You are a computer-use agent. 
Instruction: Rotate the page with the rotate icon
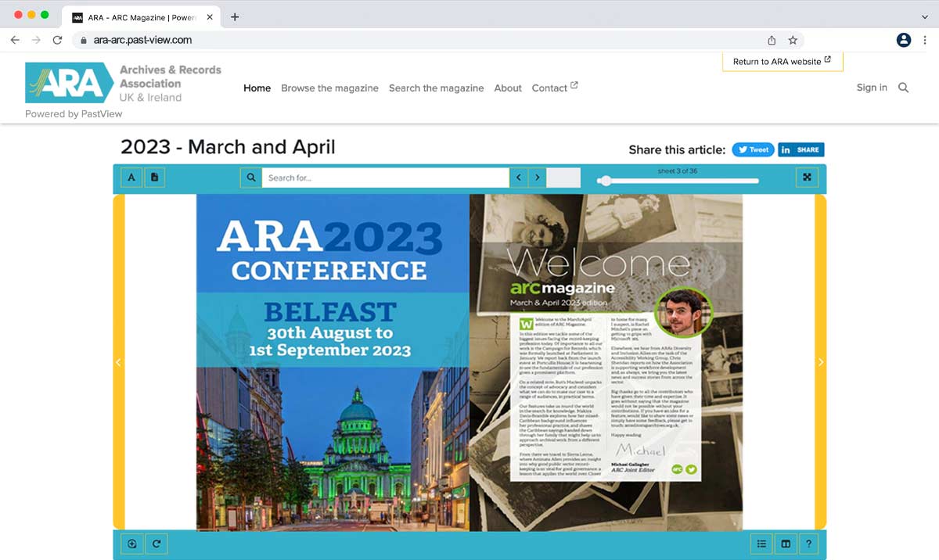[156, 544]
